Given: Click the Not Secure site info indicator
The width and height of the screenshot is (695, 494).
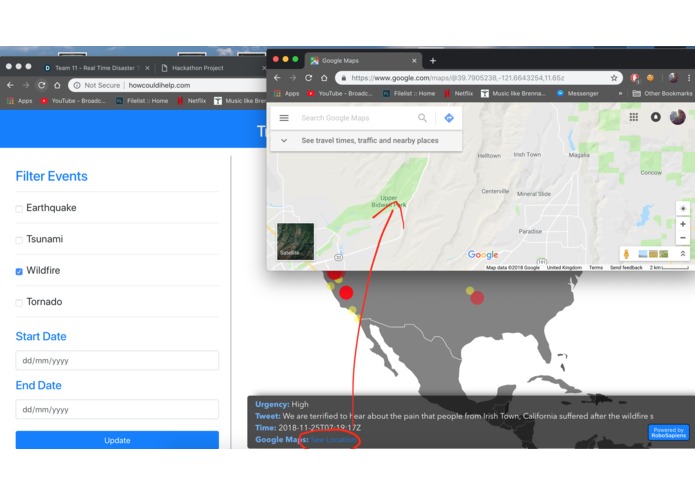Looking at the screenshot, I should [97, 85].
